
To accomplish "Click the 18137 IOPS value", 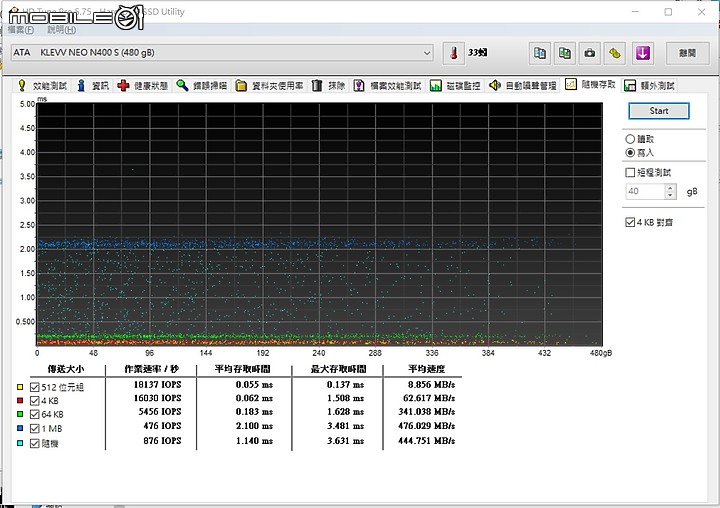I will point(158,384).
